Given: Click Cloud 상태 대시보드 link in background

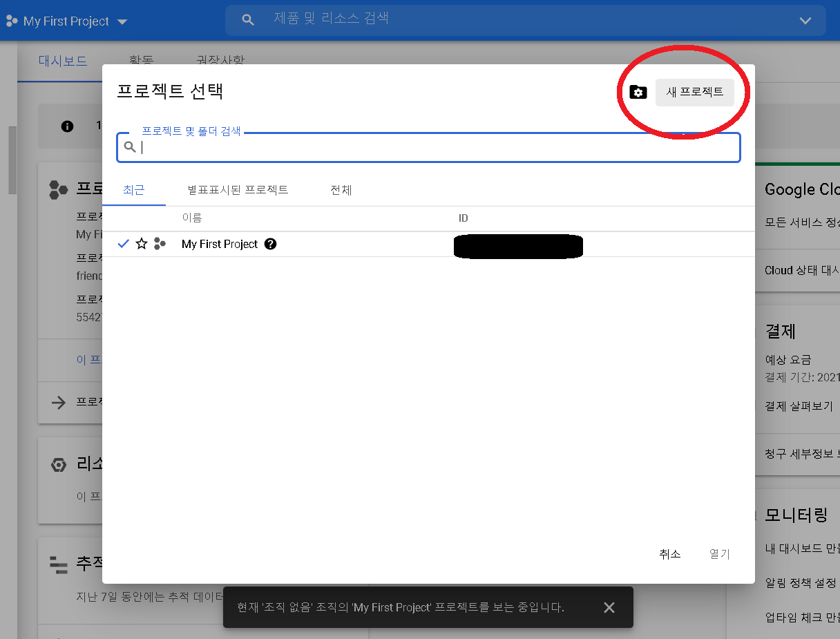Looking at the screenshot, I should click(x=802, y=270).
